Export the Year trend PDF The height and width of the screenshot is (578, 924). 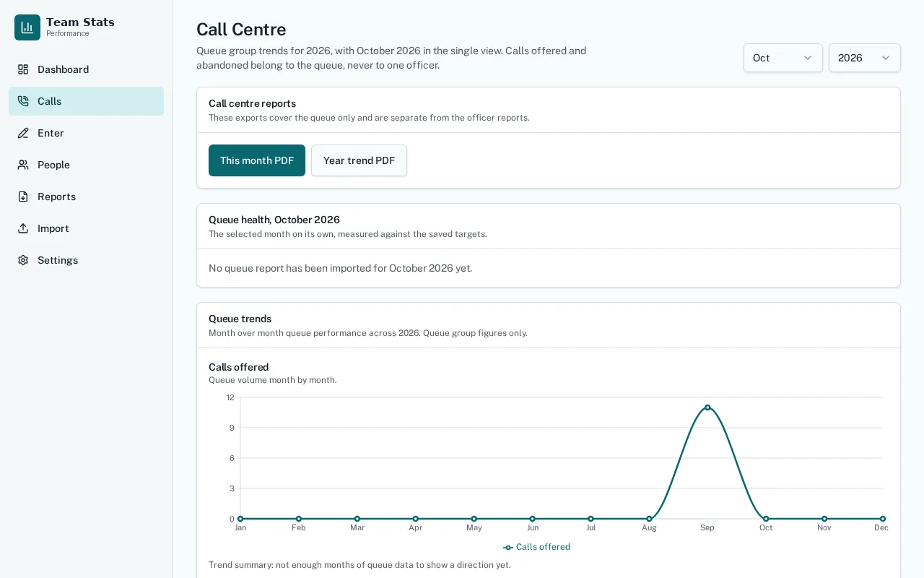359,160
